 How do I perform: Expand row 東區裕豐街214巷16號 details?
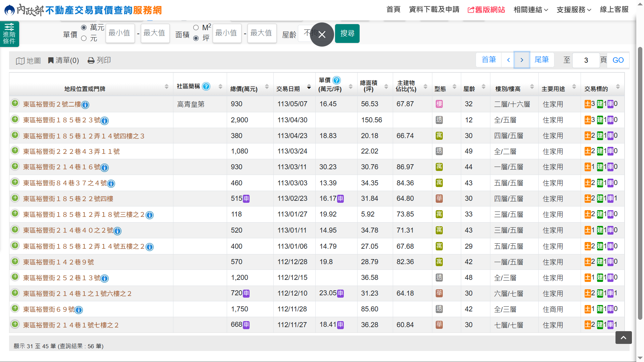(x=15, y=166)
